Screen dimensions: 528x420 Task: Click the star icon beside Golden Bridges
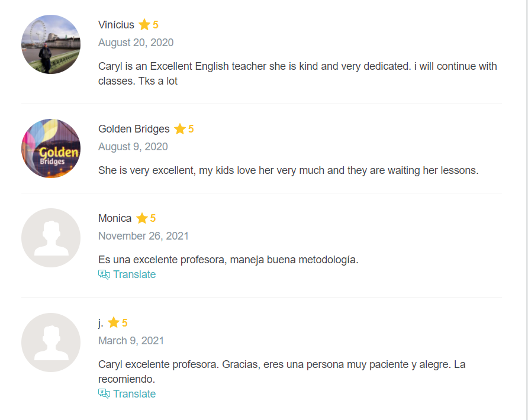coord(180,129)
